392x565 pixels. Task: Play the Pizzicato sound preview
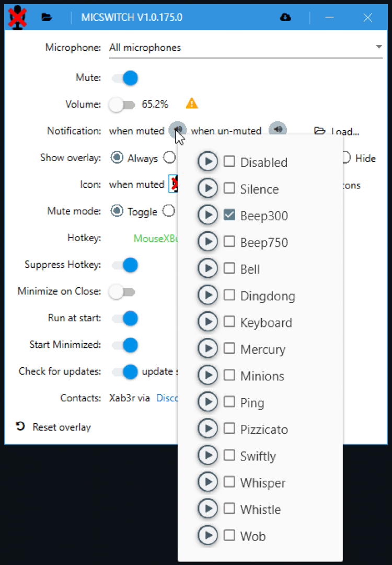207,428
